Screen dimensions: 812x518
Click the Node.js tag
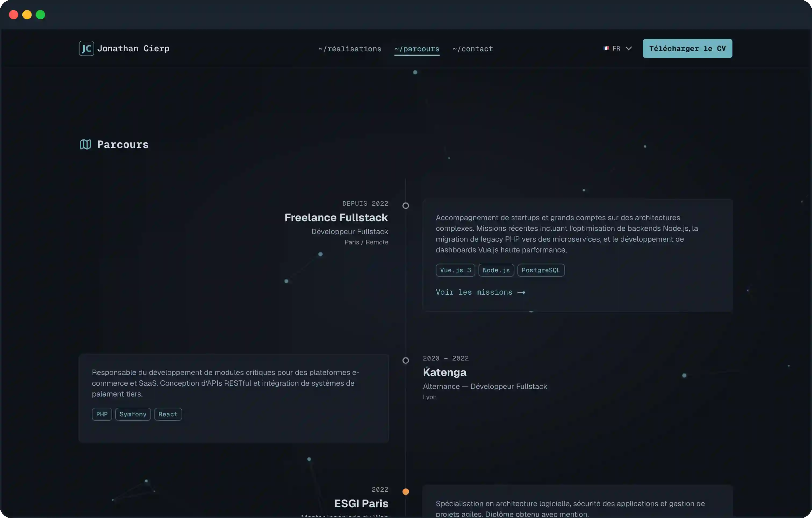pos(496,270)
